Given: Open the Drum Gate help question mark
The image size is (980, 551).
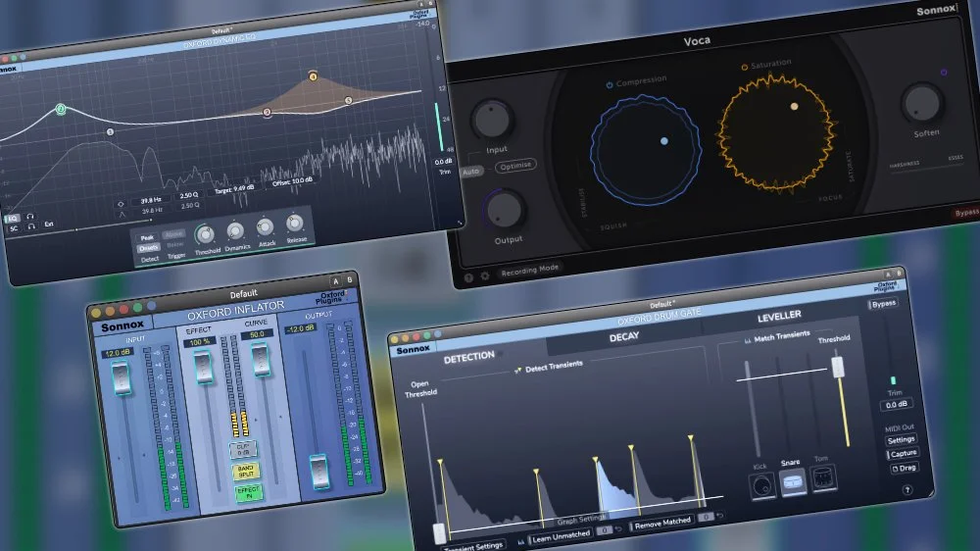Looking at the screenshot, I should [907, 489].
